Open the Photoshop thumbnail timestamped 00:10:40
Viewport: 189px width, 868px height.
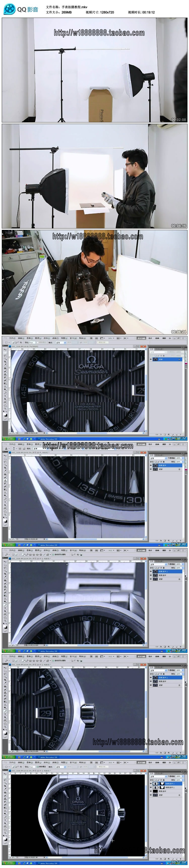point(94,494)
